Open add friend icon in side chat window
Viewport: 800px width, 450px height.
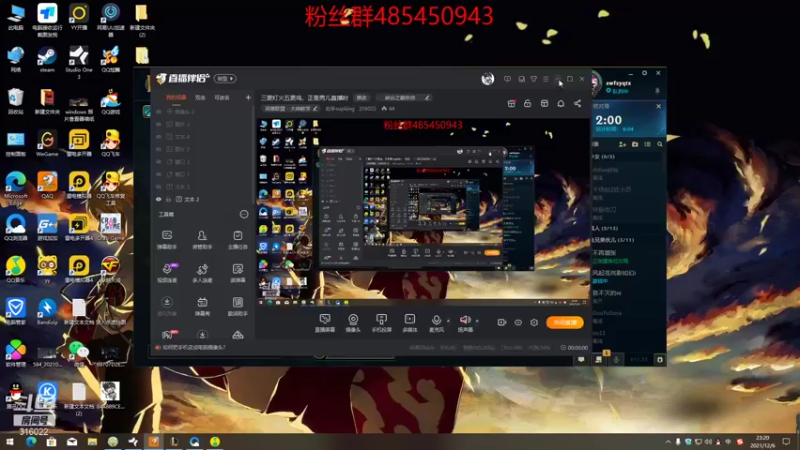(x=622, y=144)
